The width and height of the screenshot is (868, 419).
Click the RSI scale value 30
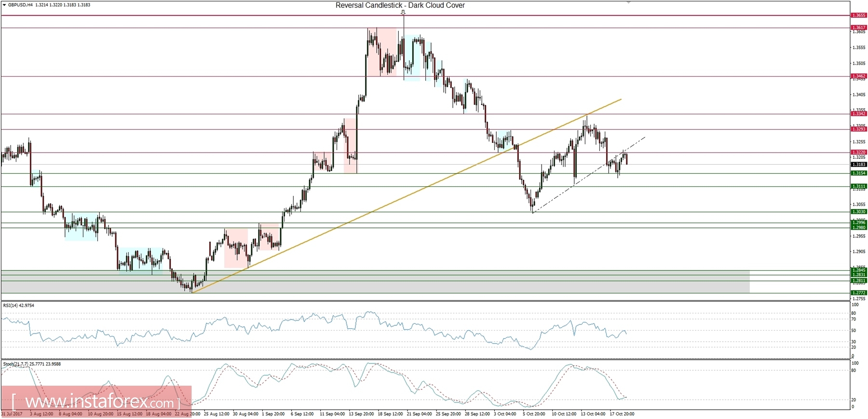854,342
